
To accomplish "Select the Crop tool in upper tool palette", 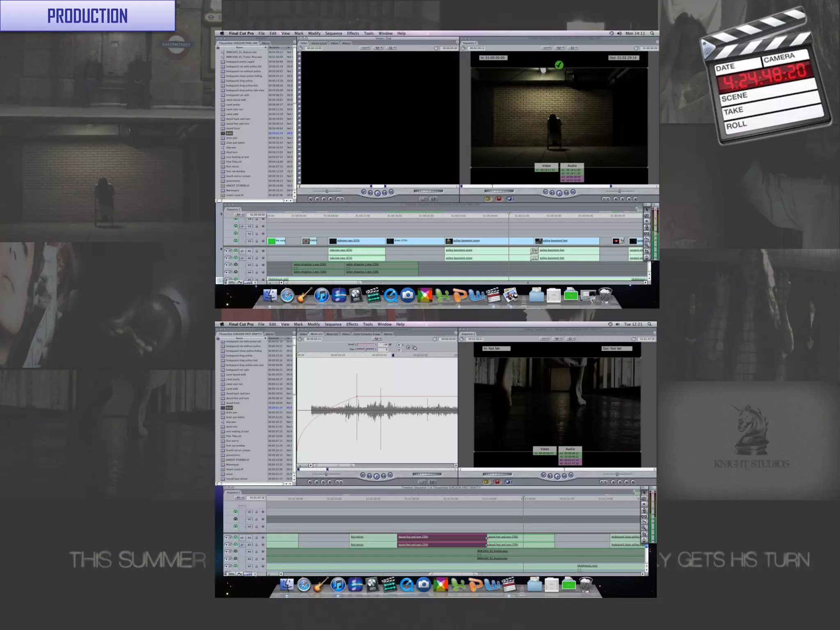I will click(647, 251).
